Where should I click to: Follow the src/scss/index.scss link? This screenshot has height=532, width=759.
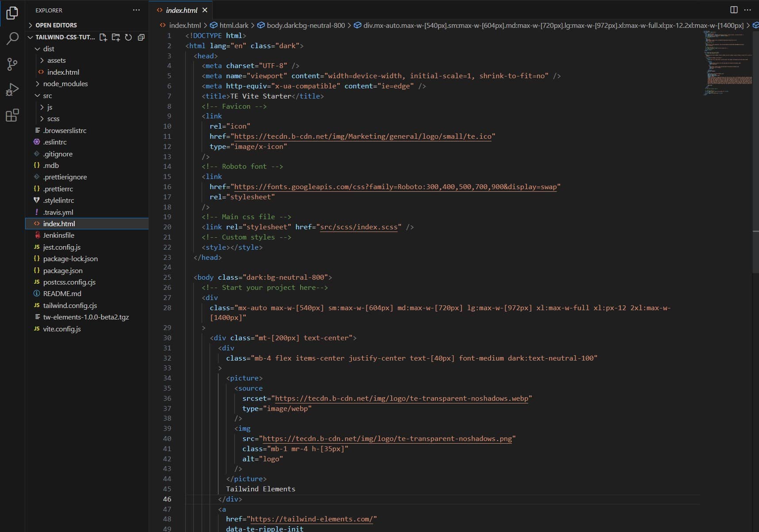[359, 227]
